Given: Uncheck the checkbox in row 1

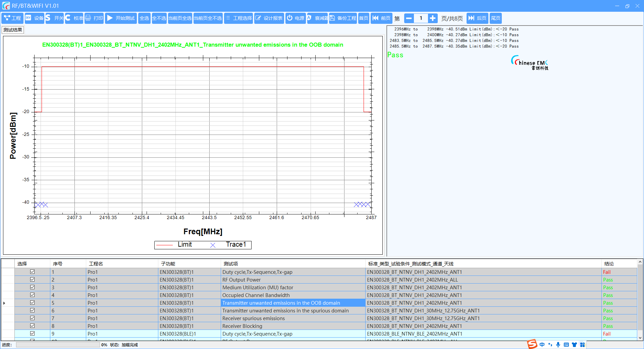Looking at the screenshot, I should click(33, 272).
